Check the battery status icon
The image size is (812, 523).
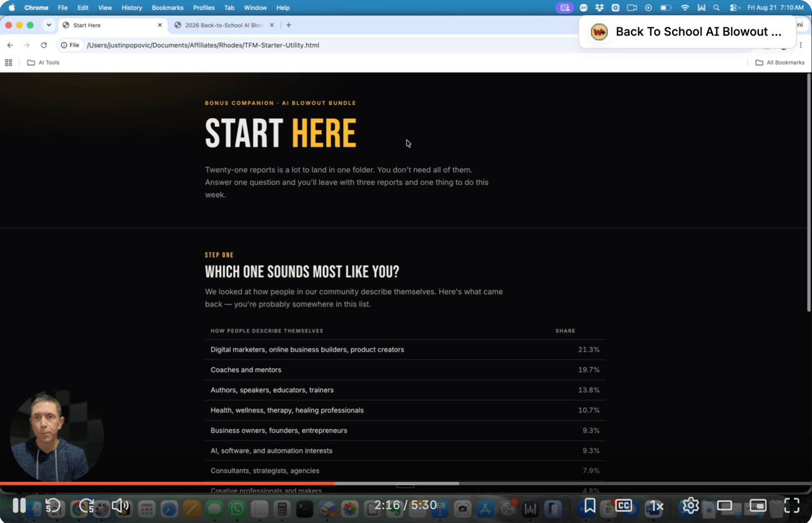(666, 7)
